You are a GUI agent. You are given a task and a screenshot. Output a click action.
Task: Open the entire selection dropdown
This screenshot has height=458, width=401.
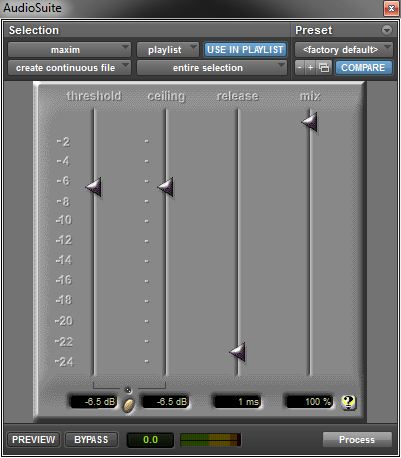(212, 68)
